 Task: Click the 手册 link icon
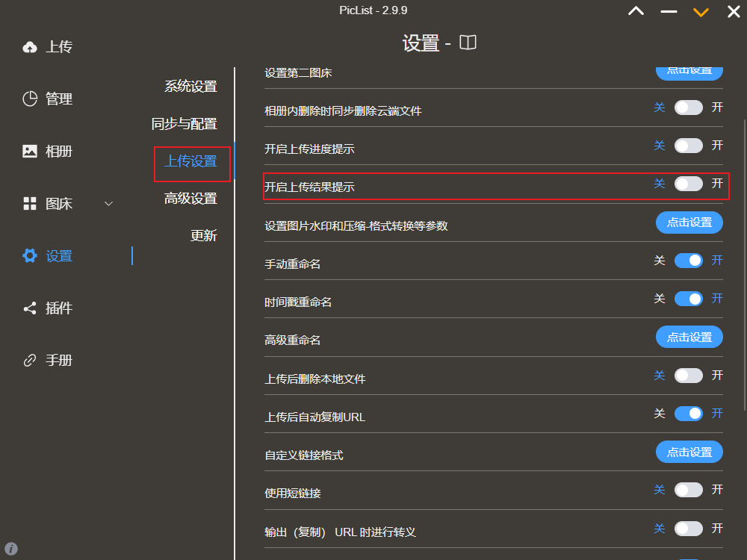[x=30, y=360]
